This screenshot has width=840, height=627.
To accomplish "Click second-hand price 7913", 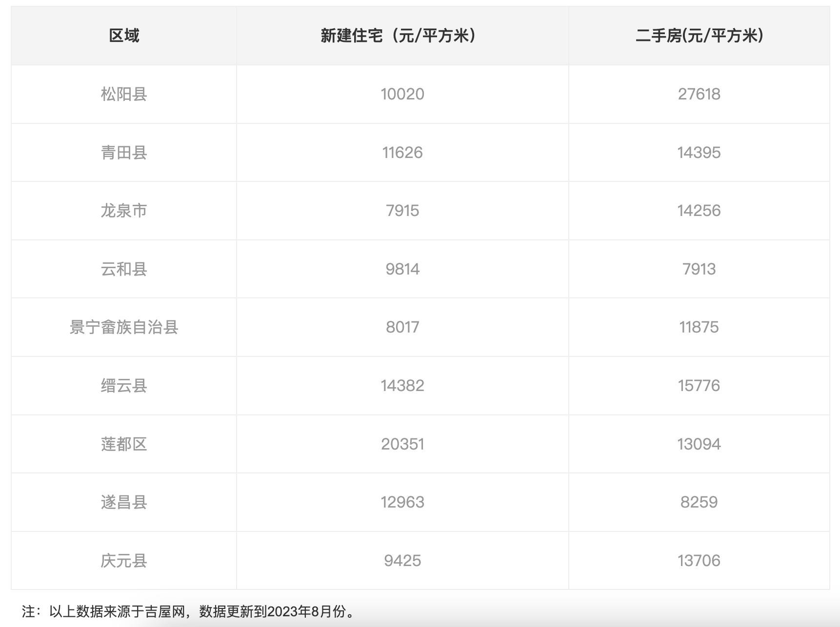I will click(699, 269).
